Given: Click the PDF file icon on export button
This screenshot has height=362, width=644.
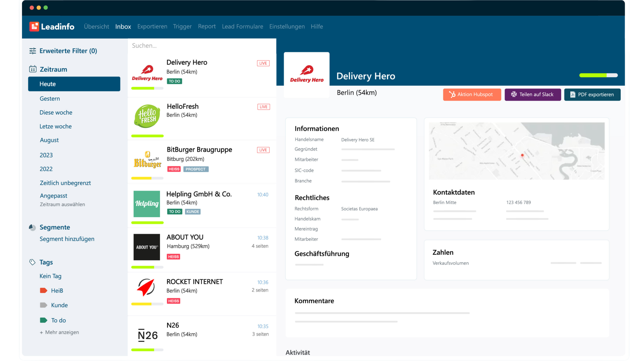Looking at the screenshot, I should 573,94.
